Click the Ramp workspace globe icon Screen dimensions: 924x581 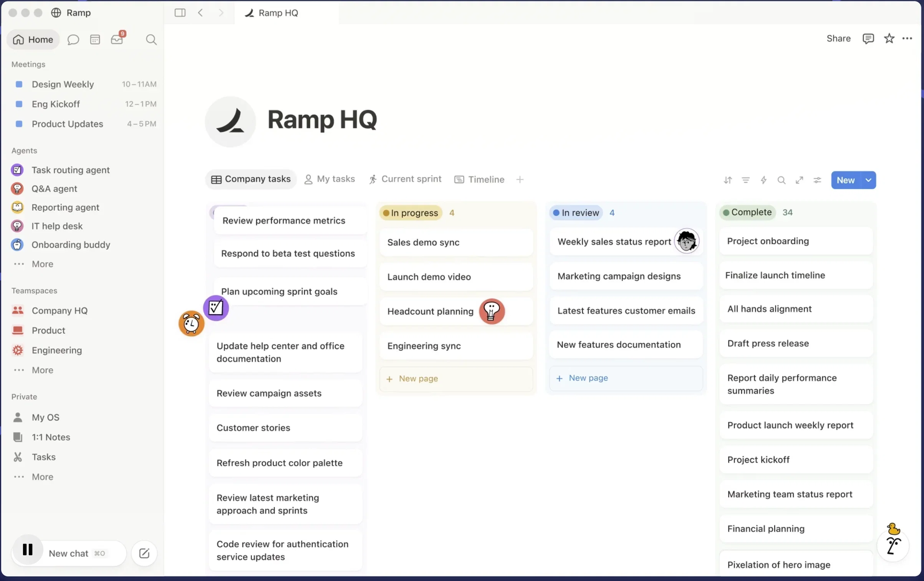56,13
